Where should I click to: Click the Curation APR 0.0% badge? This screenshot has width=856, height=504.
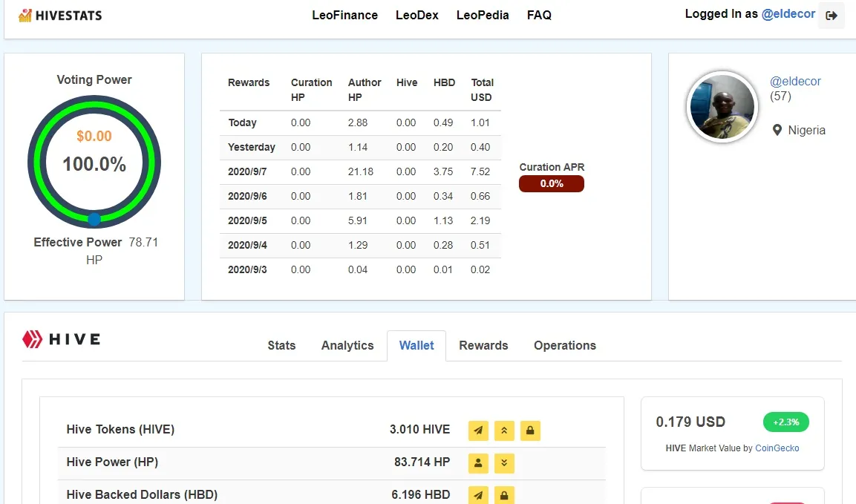click(552, 184)
